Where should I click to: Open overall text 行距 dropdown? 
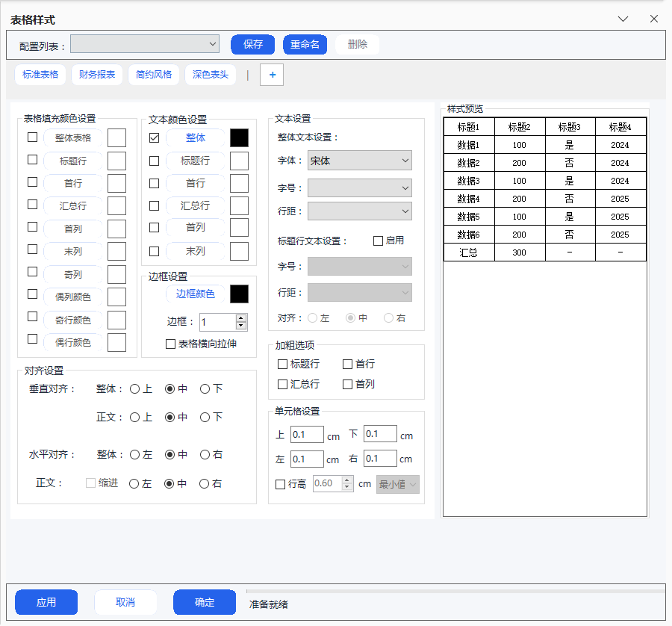coord(360,211)
